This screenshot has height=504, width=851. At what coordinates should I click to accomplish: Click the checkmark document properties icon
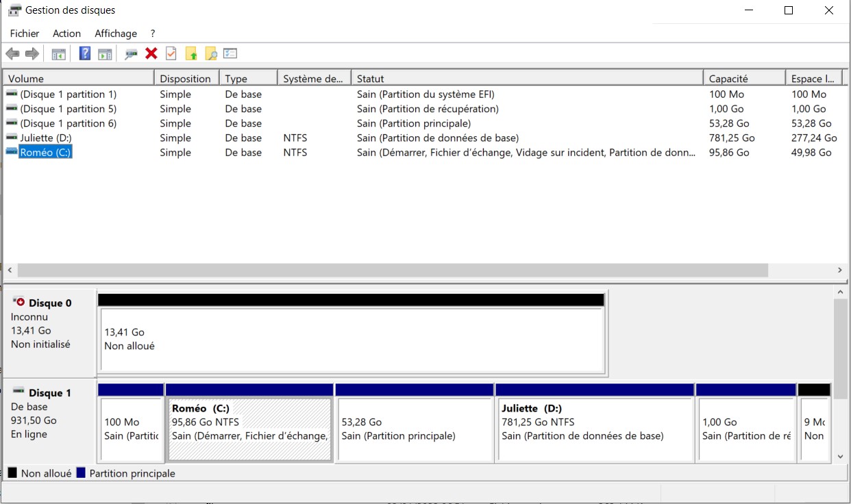click(171, 54)
